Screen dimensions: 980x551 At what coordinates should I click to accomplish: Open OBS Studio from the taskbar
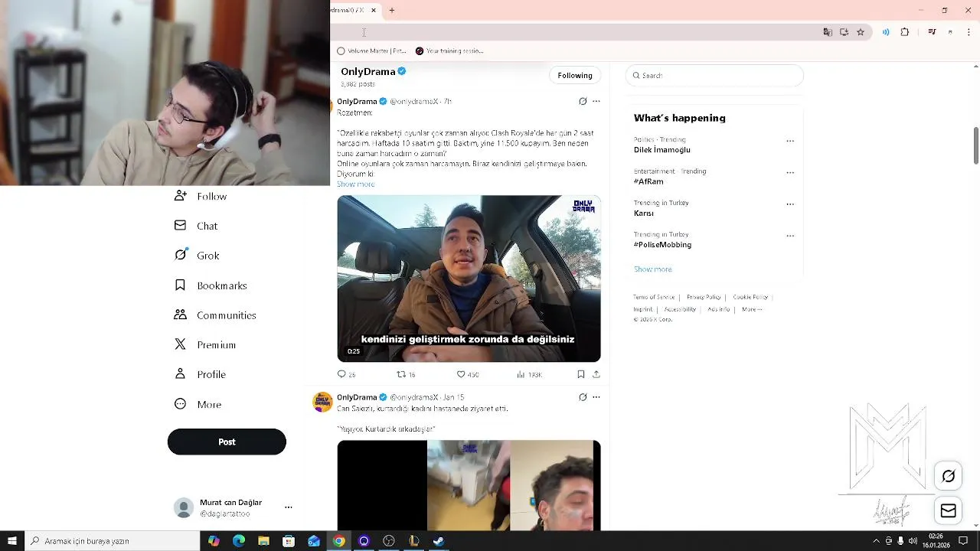point(389,541)
